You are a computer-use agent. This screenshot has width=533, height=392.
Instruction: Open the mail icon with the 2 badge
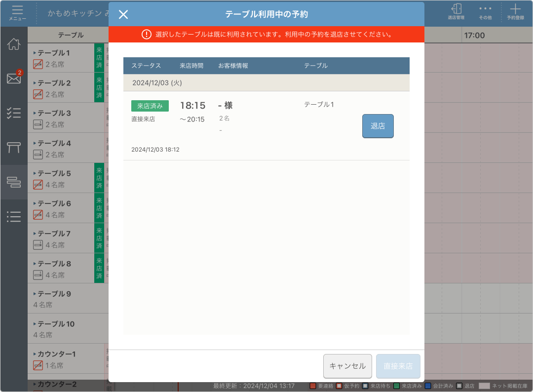[x=14, y=78]
